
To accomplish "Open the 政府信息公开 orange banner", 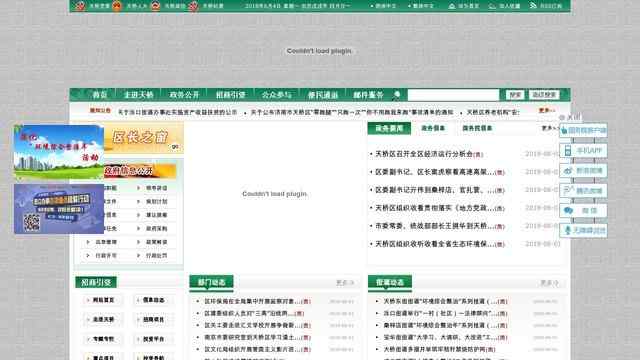I will (x=140, y=171).
